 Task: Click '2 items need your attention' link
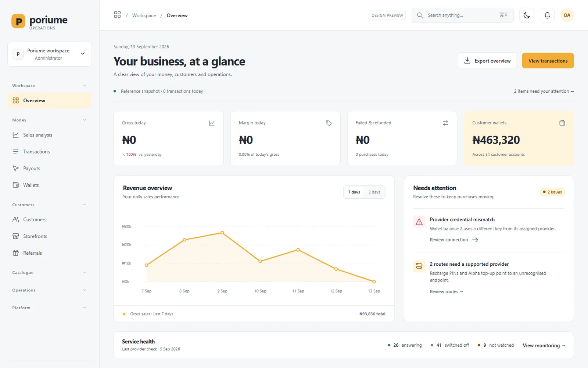544,91
